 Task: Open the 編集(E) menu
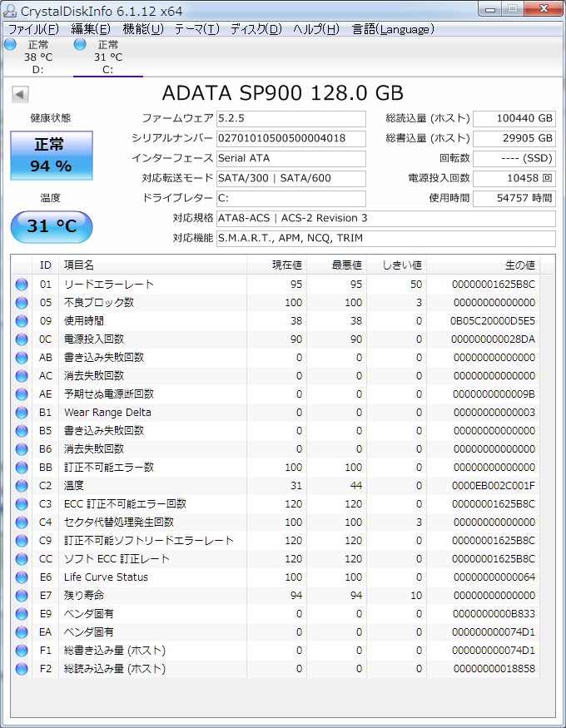pos(91,29)
